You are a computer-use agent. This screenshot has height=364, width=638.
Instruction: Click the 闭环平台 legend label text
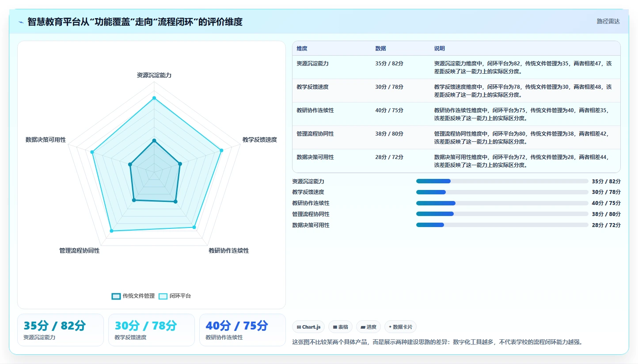pyautogui.click(x=180, y=296)
